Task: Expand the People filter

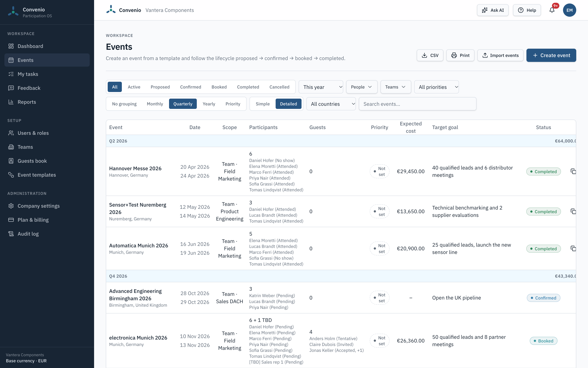Action: [x=362, y=87]
